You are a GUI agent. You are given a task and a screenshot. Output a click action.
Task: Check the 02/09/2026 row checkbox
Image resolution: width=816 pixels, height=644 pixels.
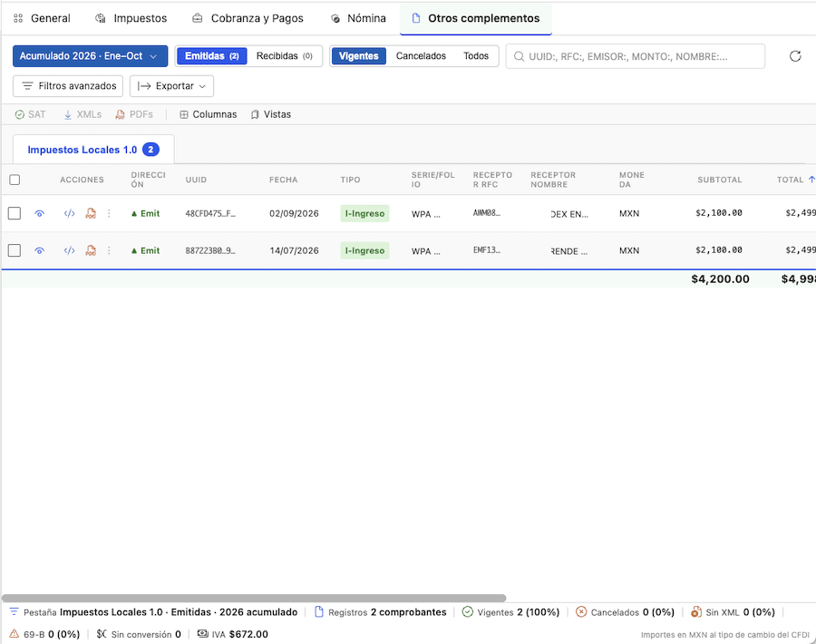(x=15, y=213)
